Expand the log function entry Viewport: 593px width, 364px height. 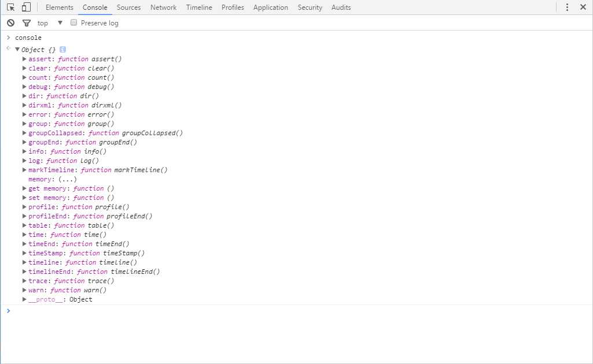[x=24, y=161]
